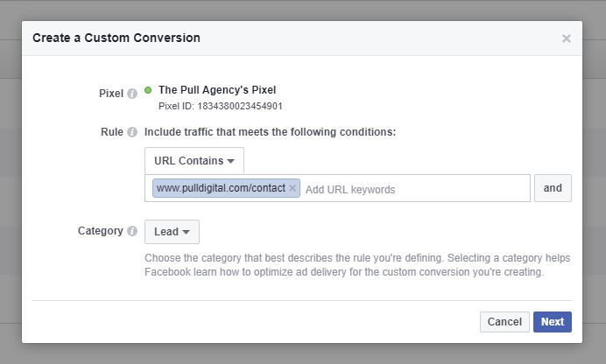Expand the Lead category dropdown
Screen dimensions: 606x364
[172, 232]
